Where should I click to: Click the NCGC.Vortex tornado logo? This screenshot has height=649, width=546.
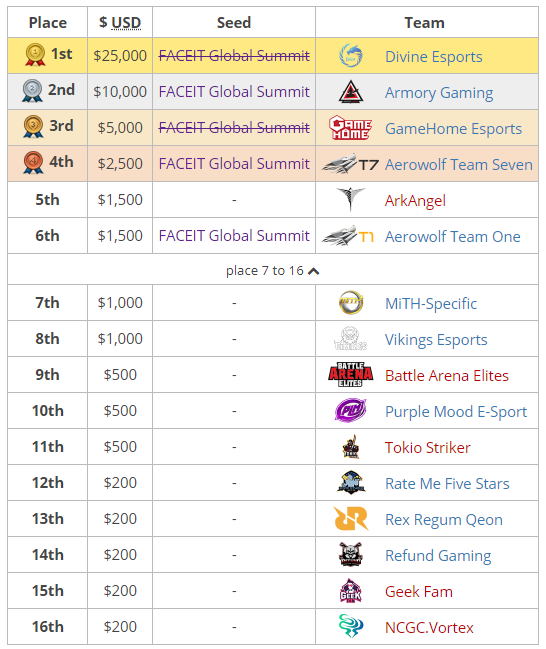click(x=351, y=626)
